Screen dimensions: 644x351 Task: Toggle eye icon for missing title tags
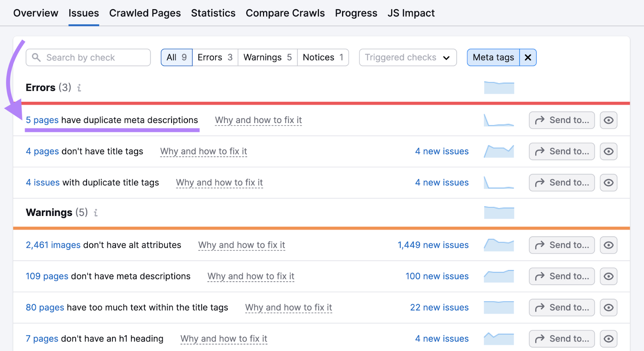click(x=608, y=152)
